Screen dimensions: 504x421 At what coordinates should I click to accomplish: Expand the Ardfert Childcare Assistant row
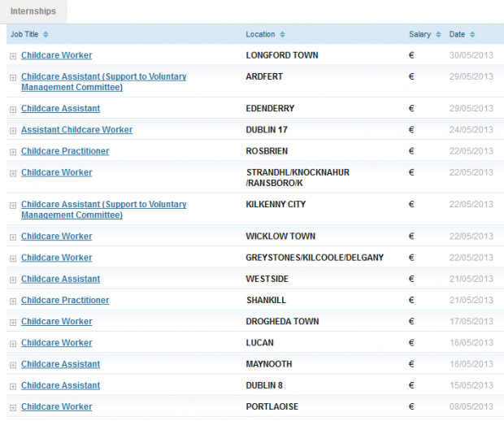pyautogui.click(x=13, y=77)
